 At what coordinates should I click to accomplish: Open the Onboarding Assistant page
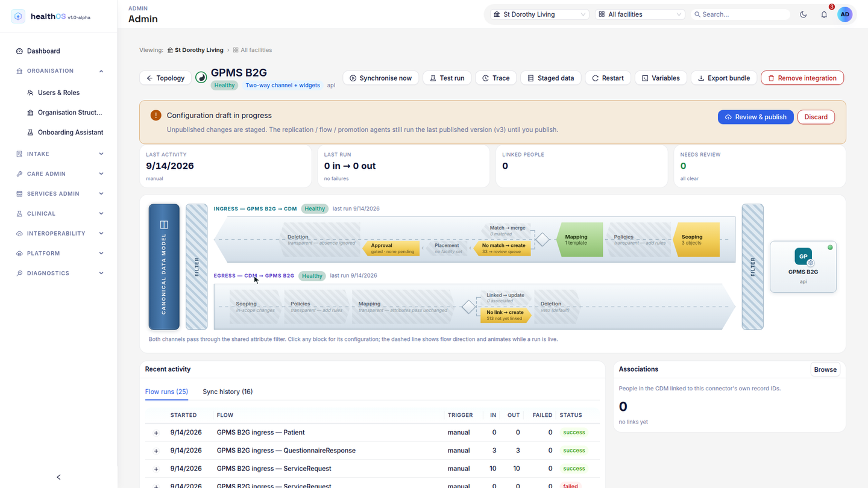pyautogui.click(x=64, y=133)
